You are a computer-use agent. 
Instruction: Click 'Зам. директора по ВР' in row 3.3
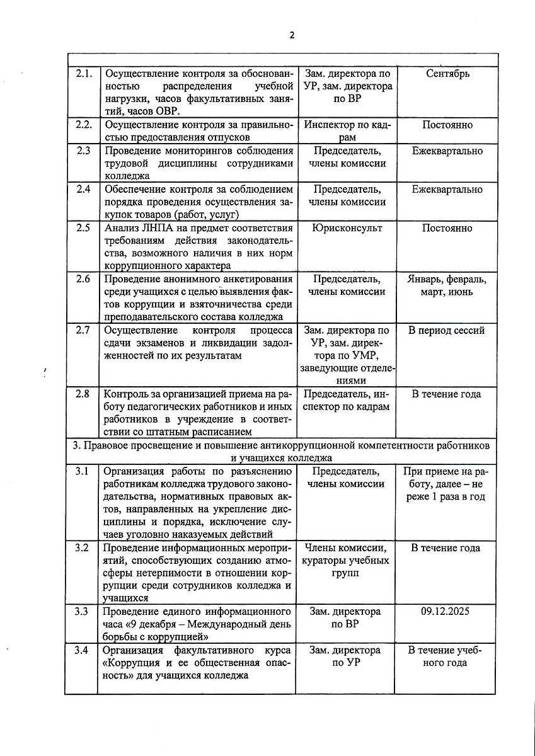pyautogui.click(x=347, y=618)
